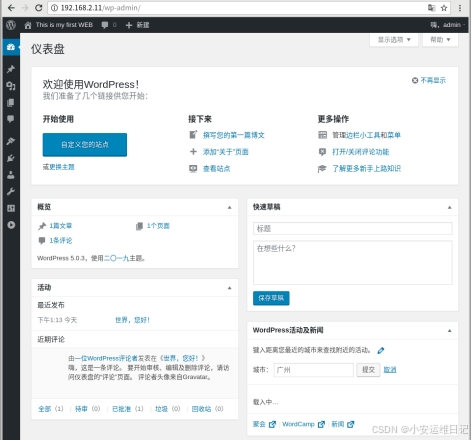Click 取消 cancel link beside city

click(x=390, y=370)
